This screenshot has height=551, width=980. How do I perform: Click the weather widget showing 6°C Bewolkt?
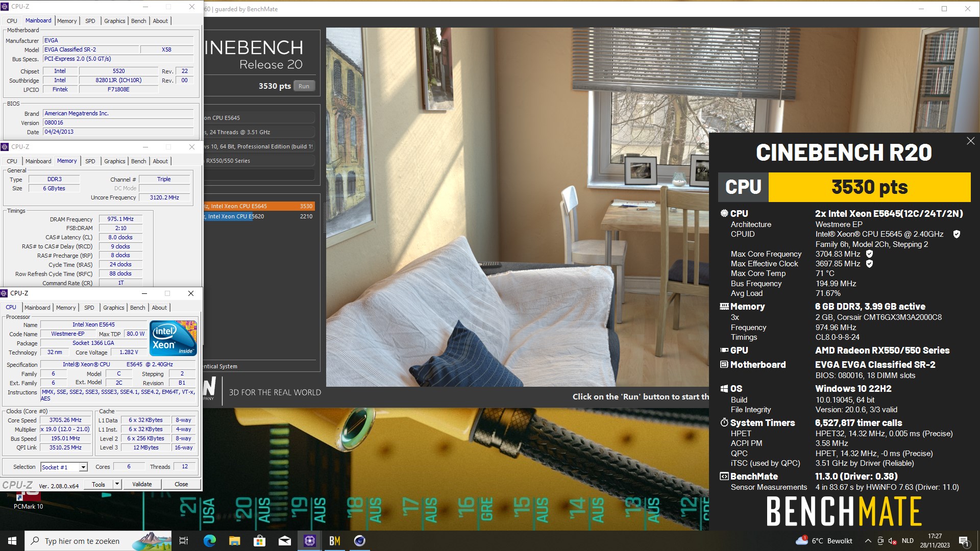pyautogui.click(x=824, y=541)
